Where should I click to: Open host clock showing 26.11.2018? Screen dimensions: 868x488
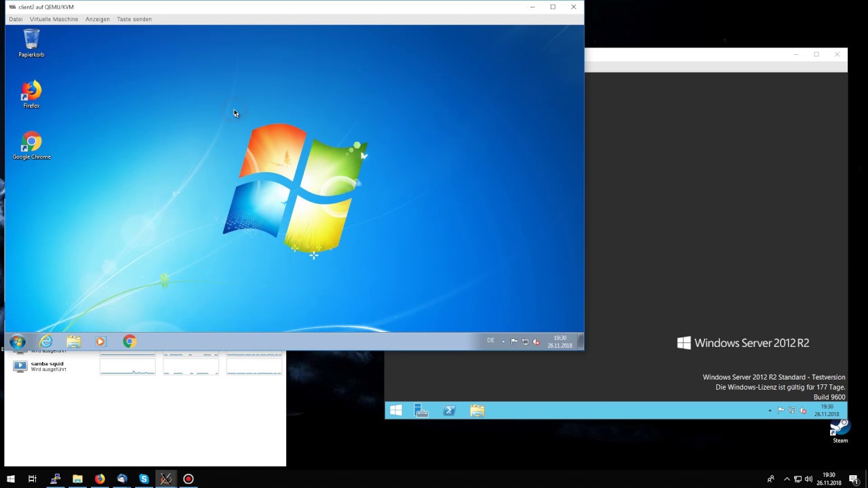point(829,479)
